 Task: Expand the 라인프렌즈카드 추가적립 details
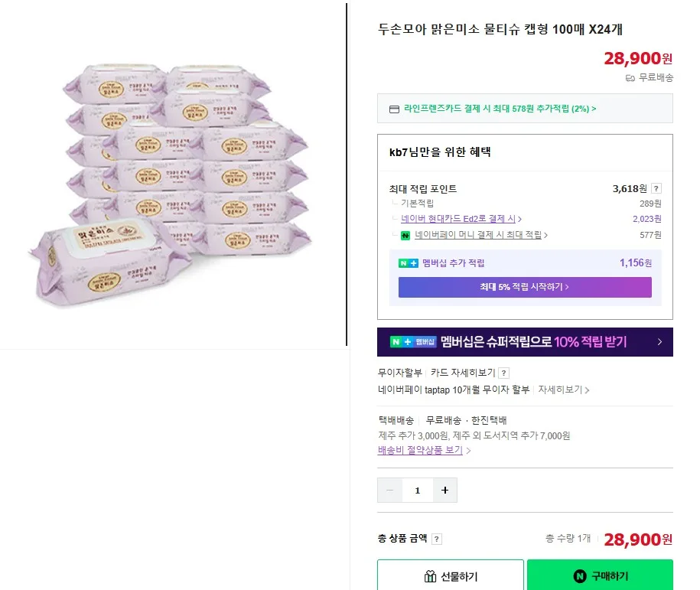point(500,109)
